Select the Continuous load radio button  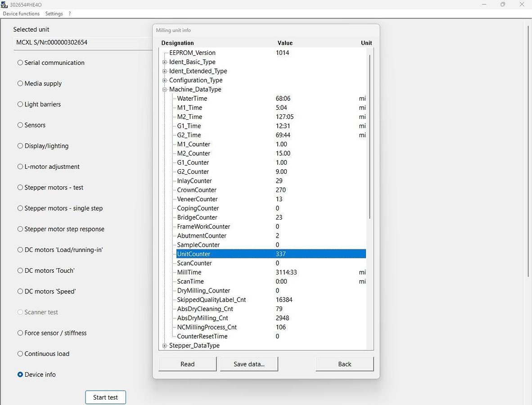coord(20,354)
